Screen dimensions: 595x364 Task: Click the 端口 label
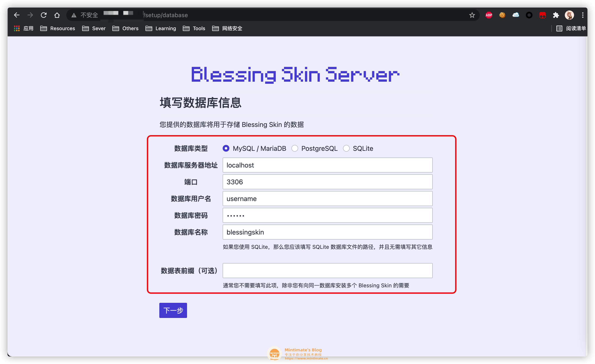(191, 182)
